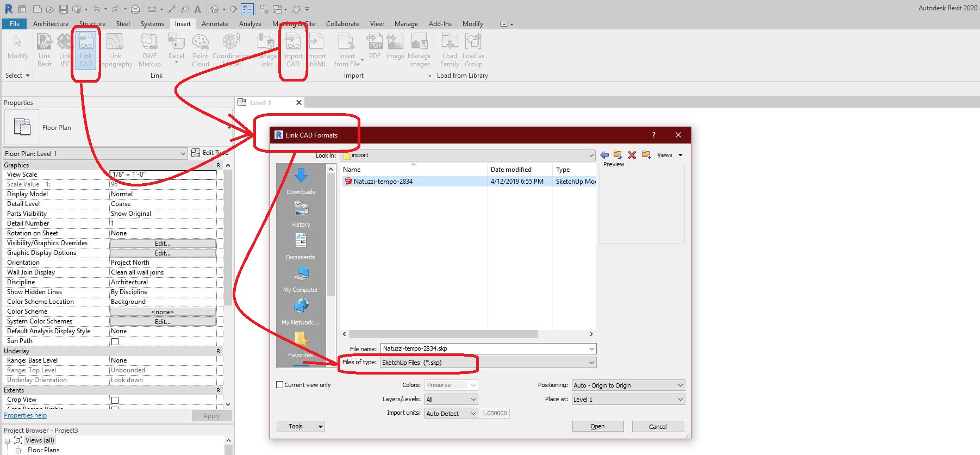Viewport: 980px width, 455px height.
Task: Open the Tools dropdown button
Action: [x=300, y=426]
